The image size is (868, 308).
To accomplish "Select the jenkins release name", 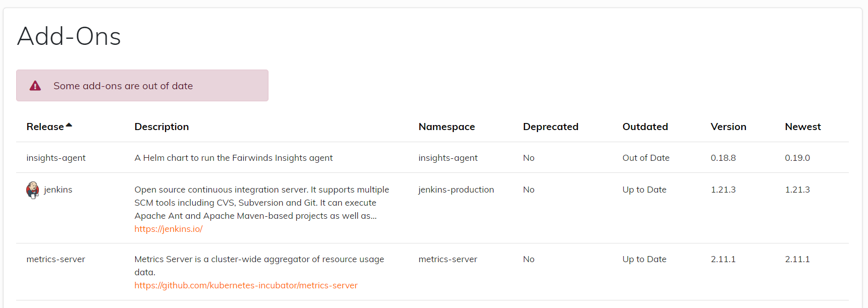I will point(58,190).
